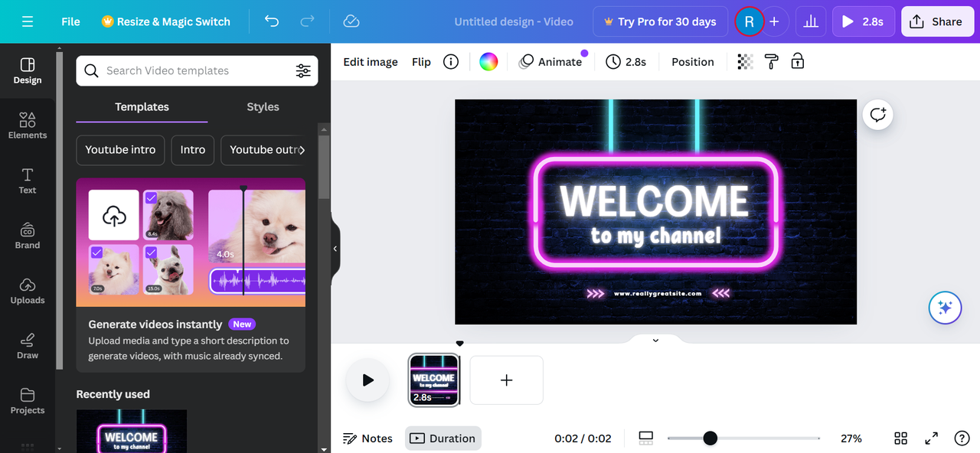Open the Text sidebar panel
Viewport: 980px width, 453px height.
(x=28, y=181)
